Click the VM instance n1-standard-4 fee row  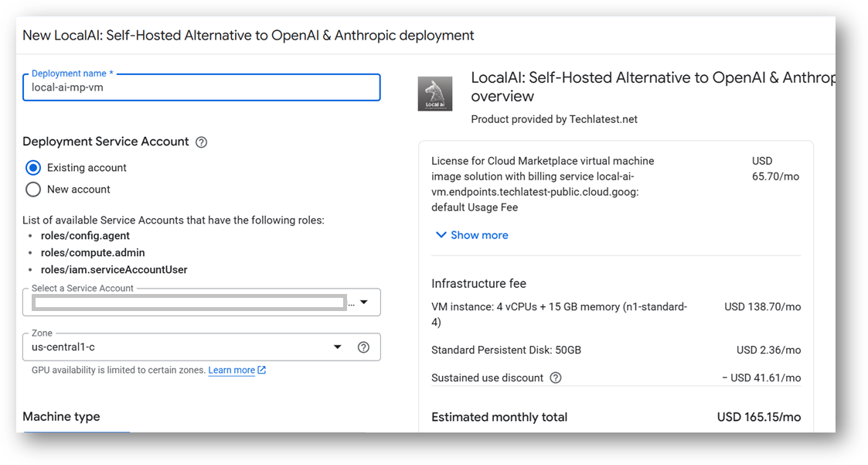pyautogui.click(x=616, y=314)
